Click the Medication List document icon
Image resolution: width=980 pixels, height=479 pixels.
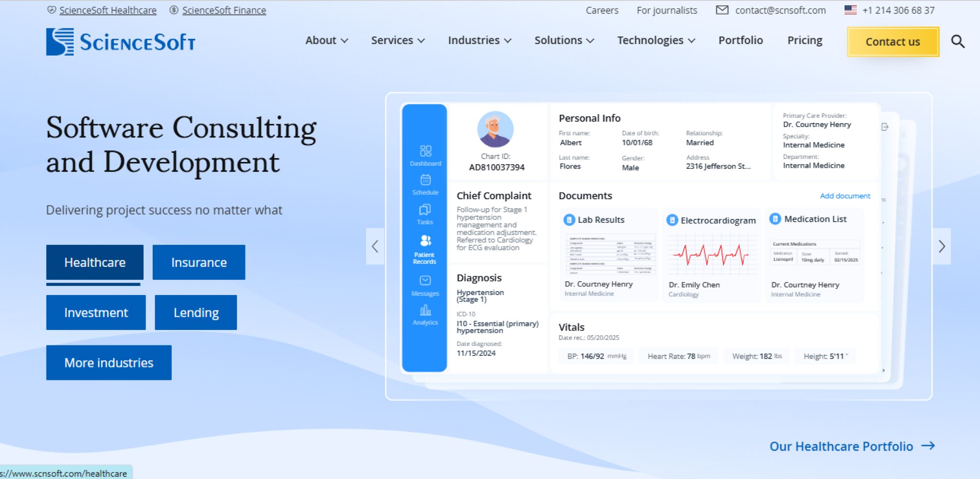[775, 219]
